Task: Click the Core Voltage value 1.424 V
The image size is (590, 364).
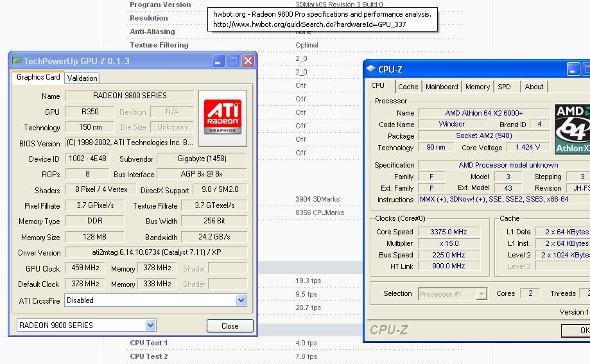Action: tap(528, 147)
